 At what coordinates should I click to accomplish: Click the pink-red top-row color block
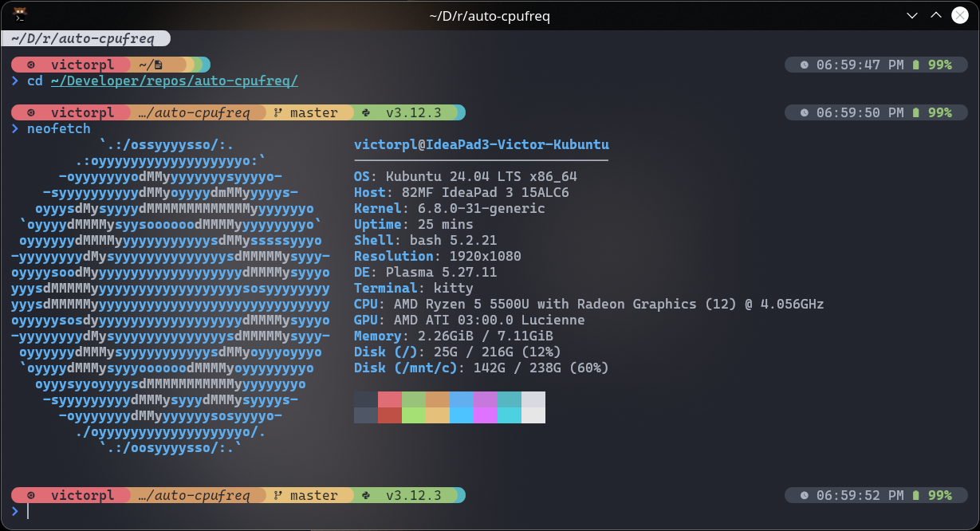tap(390, 399)
